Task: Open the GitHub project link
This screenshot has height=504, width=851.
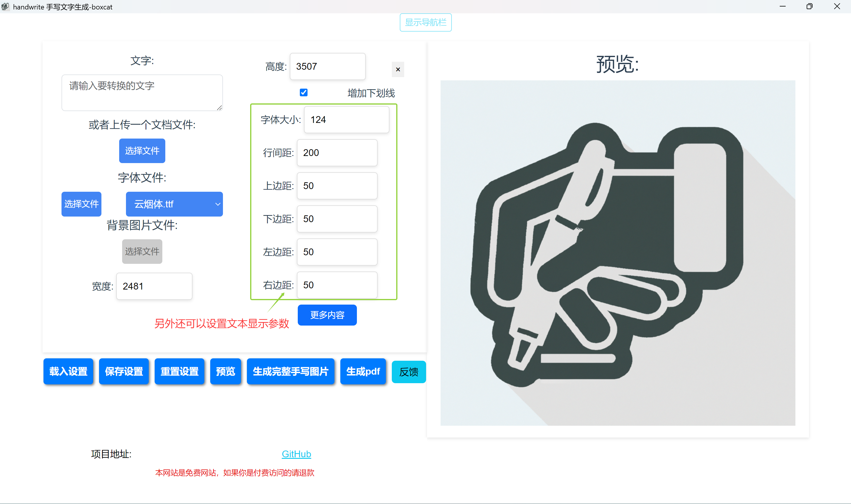Action: click(x=296, y=454)
